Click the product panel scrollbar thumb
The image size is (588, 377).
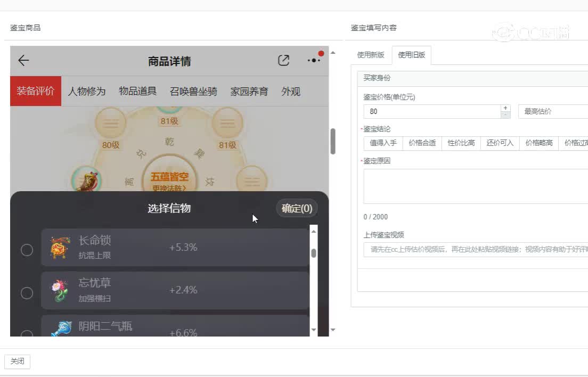333,141
